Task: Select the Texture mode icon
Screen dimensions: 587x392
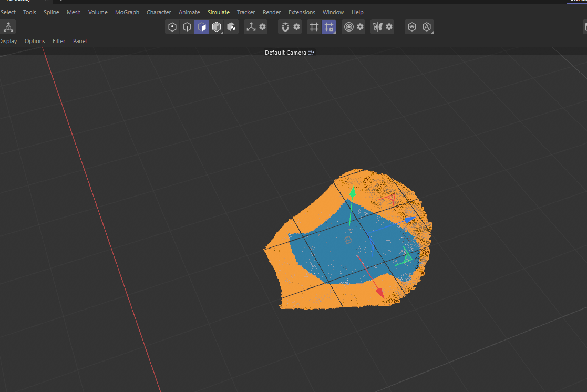Action: coord(231,27)
